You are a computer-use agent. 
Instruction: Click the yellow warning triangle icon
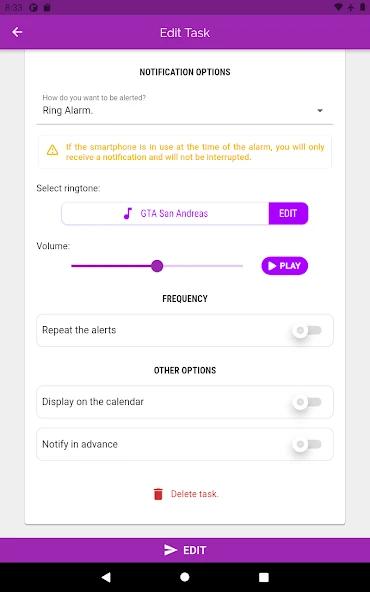tap(52, 150)
